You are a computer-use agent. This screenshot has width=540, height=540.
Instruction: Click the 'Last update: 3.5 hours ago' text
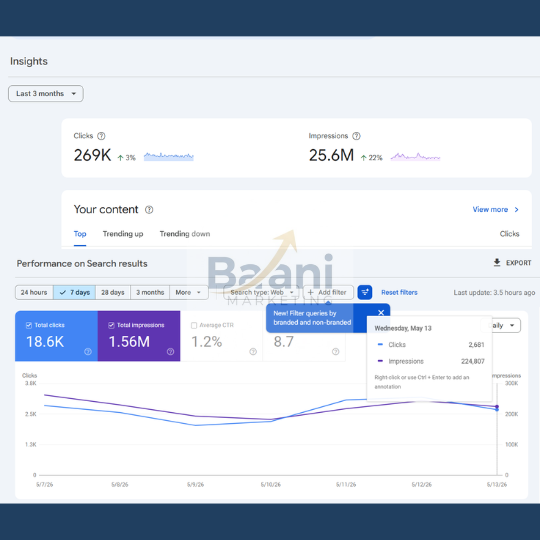click(x=494, y=293)
